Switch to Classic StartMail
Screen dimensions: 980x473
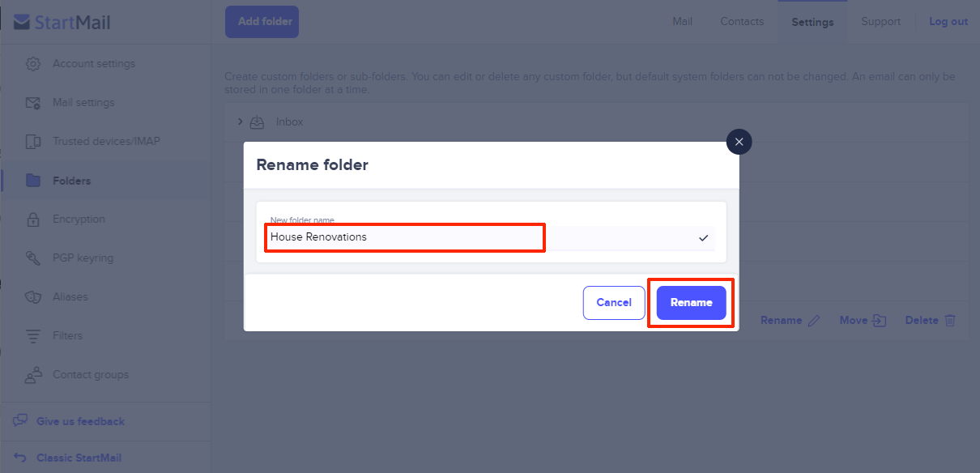point(79,458)
